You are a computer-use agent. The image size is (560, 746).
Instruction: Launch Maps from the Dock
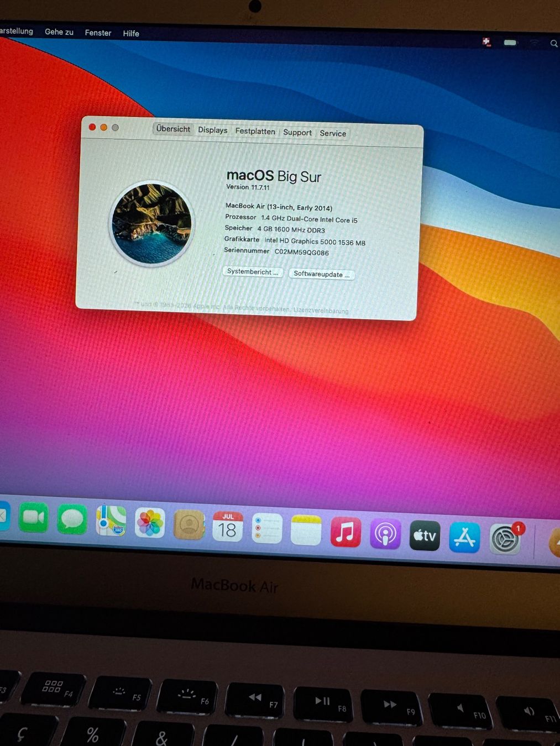111,521
